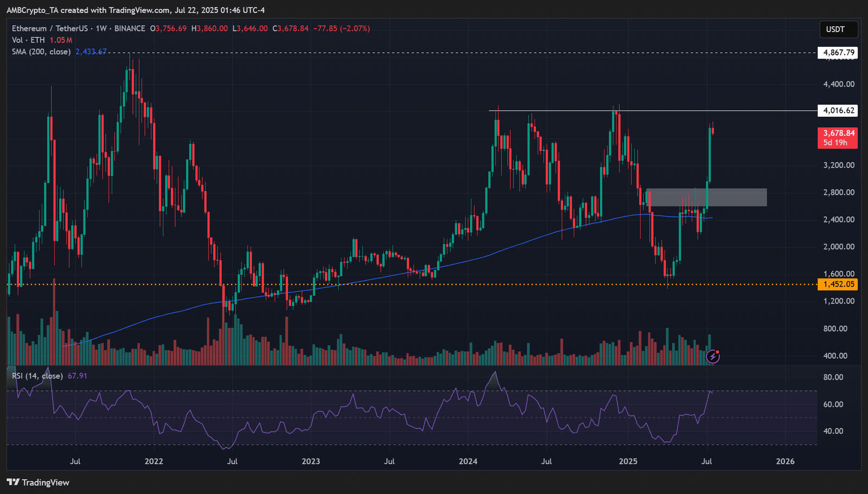Screen dimensions: 868x494
Task: Click the orange dotted support line
Action: click(412, 284)
